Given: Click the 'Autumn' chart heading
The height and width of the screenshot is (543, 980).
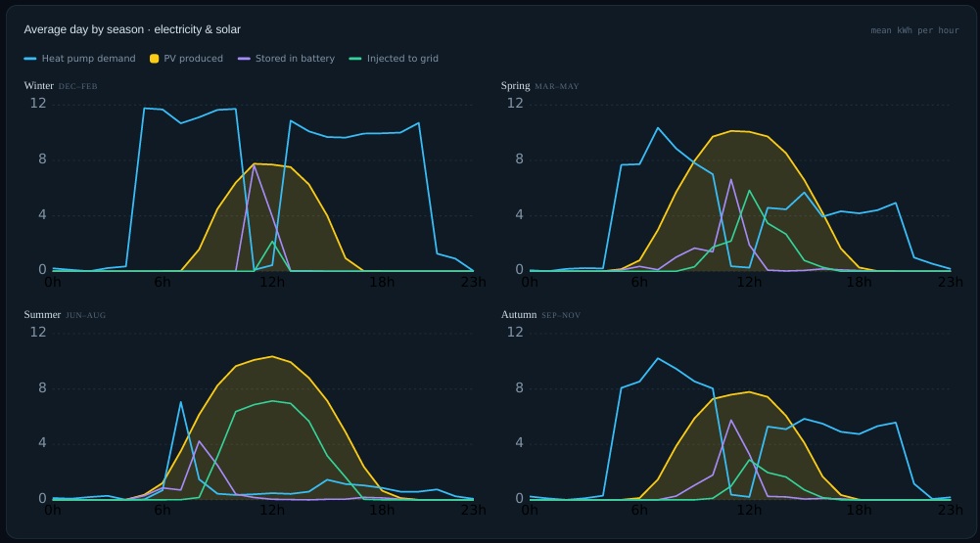Looking at the screenshot, I should coord(519,314).
